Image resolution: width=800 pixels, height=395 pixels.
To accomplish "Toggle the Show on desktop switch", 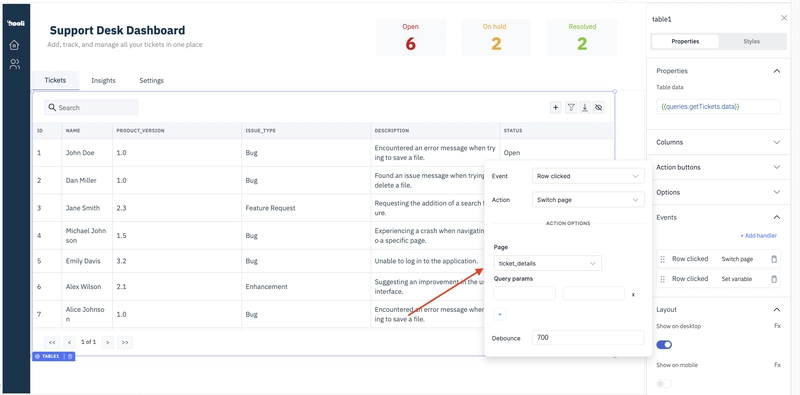I will (664, 345).
